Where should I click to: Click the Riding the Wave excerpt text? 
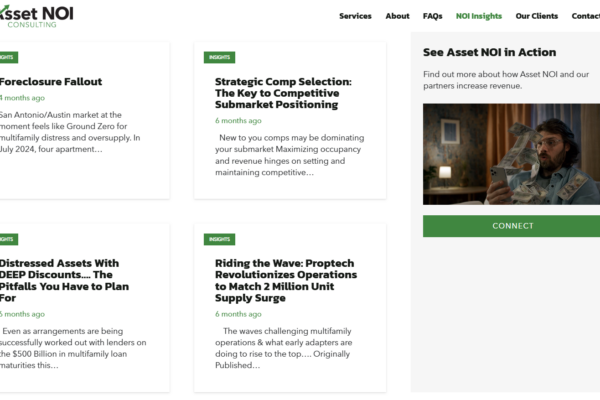point(284,348)
